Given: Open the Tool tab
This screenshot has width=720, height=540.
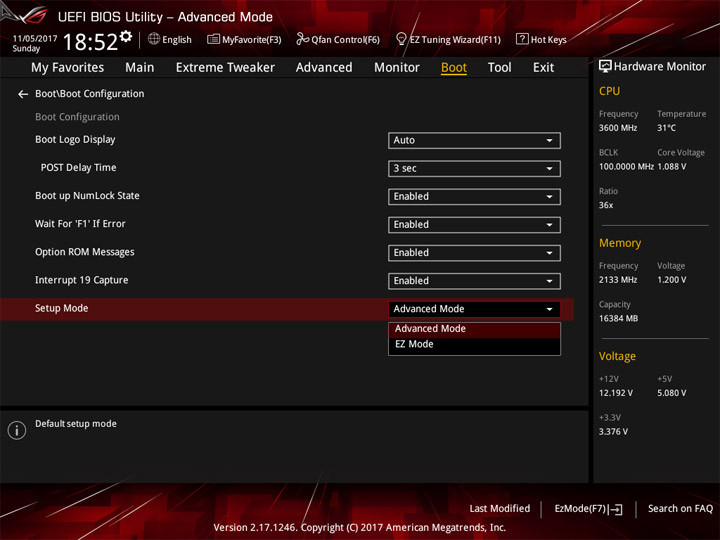Looking at the screenshot, I should point(499,68).
